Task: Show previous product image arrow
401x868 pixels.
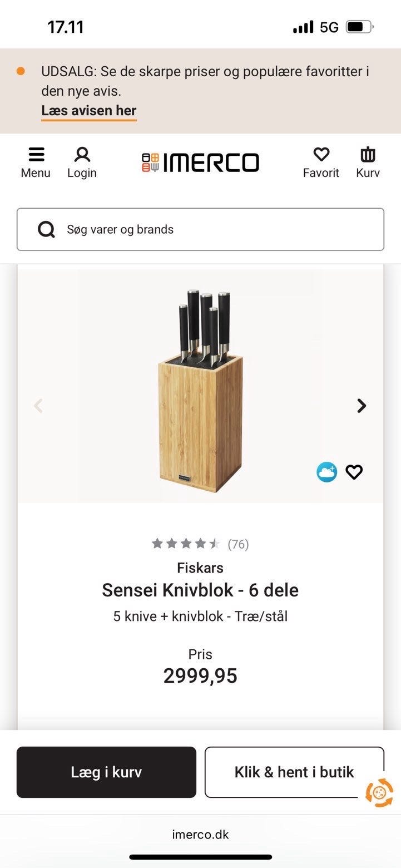Action: point(38,406)
